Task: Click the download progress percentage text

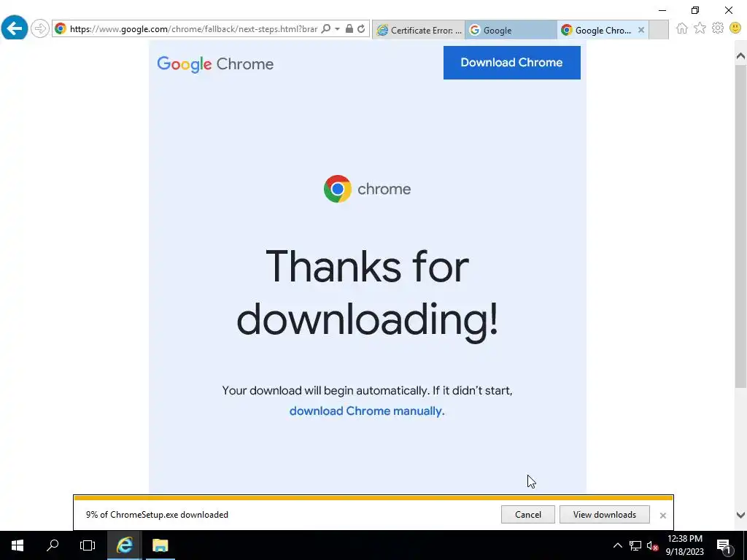Action: tap(157, 514)
